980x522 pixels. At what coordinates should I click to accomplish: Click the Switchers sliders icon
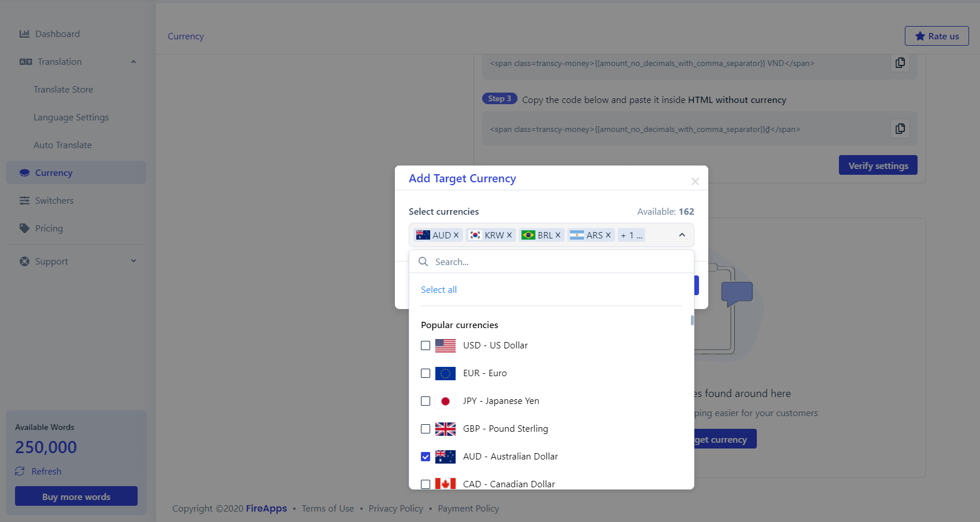click(x=24, y=201)
